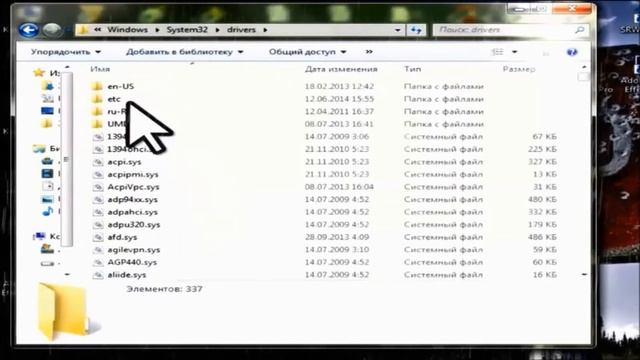Viewport: 640px width, 360px height.
Task: Click the grayed Forward navigation arrow
Action: pos(52,30)
